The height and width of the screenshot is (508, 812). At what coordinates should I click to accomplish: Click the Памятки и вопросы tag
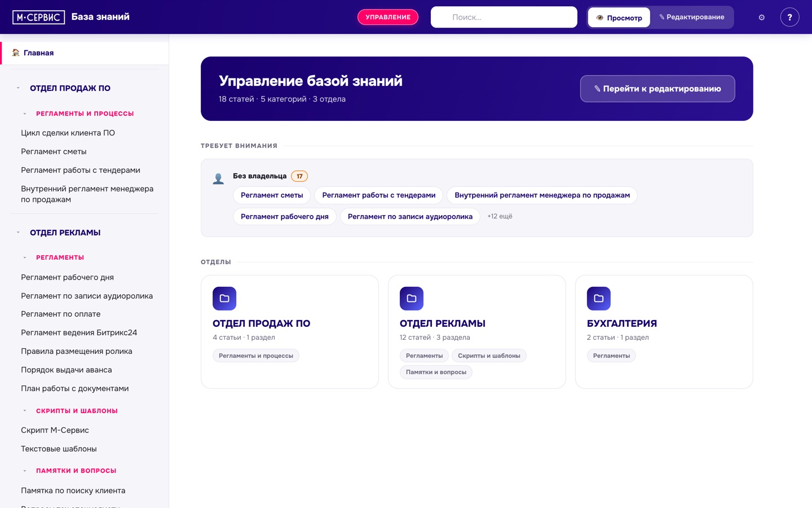point(436,372)
